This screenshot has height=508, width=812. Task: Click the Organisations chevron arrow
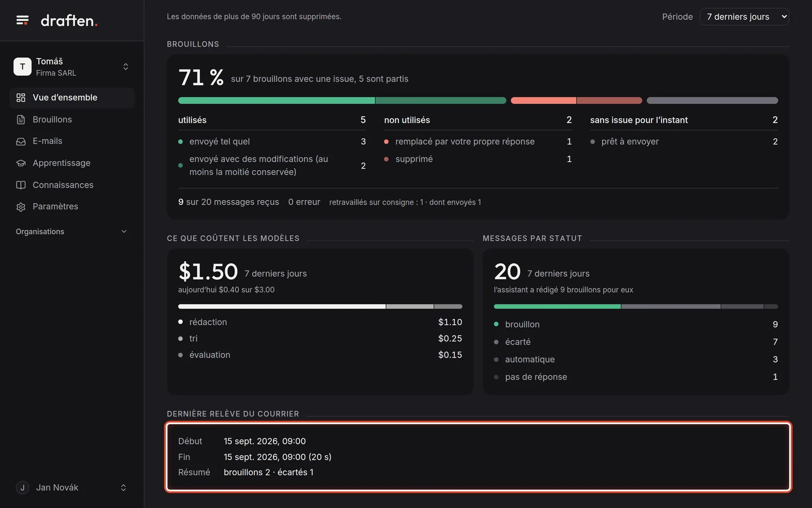(x=124, y=232)
